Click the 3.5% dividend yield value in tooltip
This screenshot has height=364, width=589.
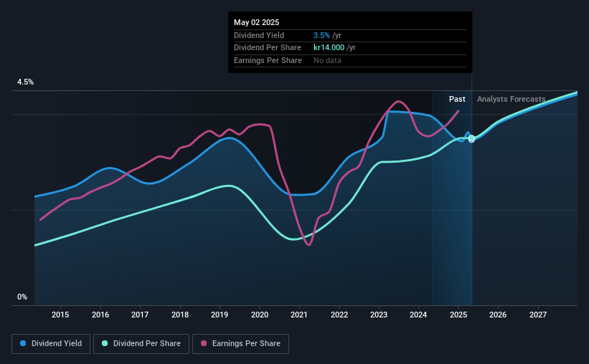tap(321, 35)
